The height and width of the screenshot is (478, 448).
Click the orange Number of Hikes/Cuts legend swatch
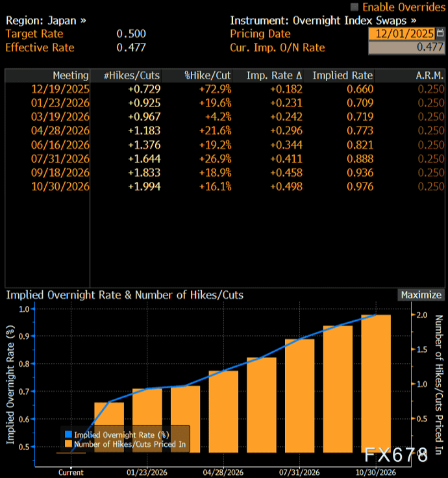coord(69,444)
